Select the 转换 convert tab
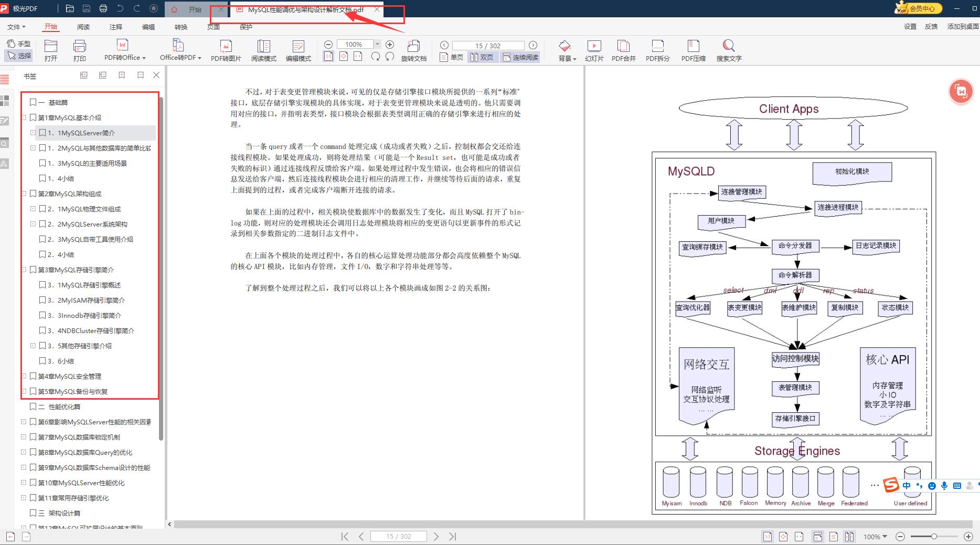Viewport: 980px width, 545px height. tap(181, 27)
